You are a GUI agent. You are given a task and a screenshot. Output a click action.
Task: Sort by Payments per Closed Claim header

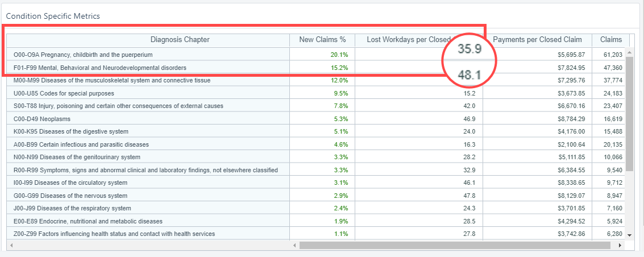click(x=537, y=40)
